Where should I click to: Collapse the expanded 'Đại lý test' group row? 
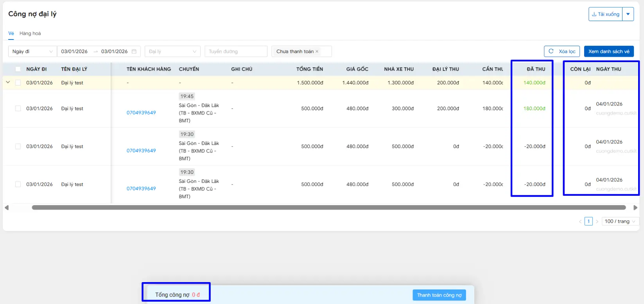[8, 82]
